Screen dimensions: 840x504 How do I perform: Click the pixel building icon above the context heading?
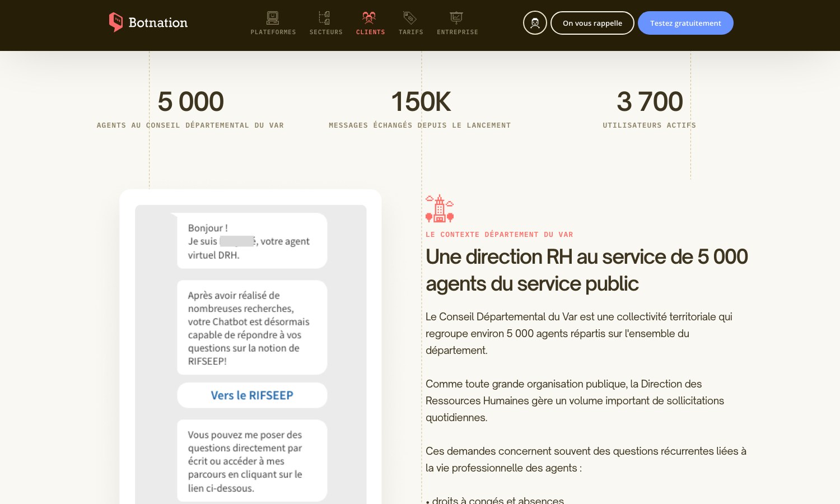440,208
